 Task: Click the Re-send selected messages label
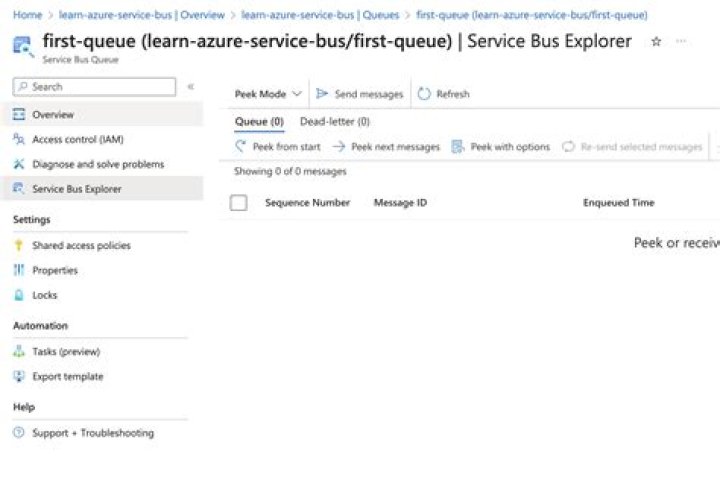point(641,147)
